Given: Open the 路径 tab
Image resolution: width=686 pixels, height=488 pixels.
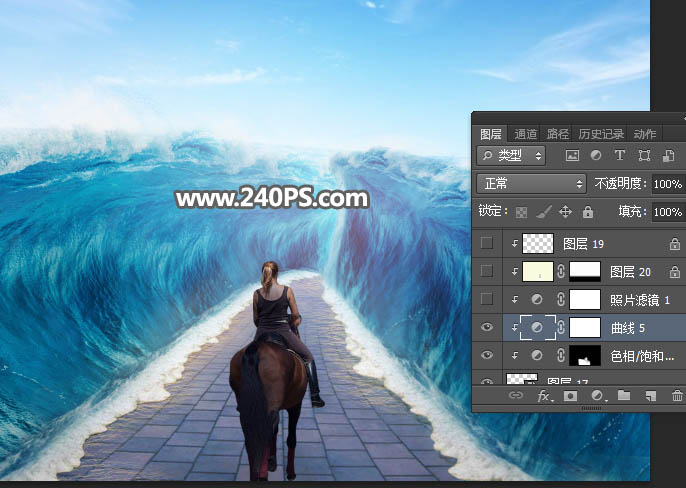Looking at the screenshot, I should [x=557, y=134].
